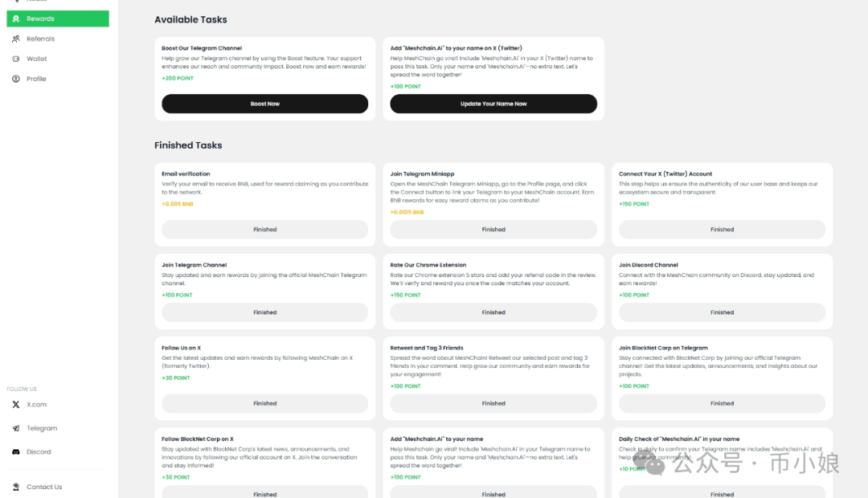Image resolution: width=868 pixels, height=498 pixels.
Task: Click the Follow Us on X title
Action: point(181,348)
